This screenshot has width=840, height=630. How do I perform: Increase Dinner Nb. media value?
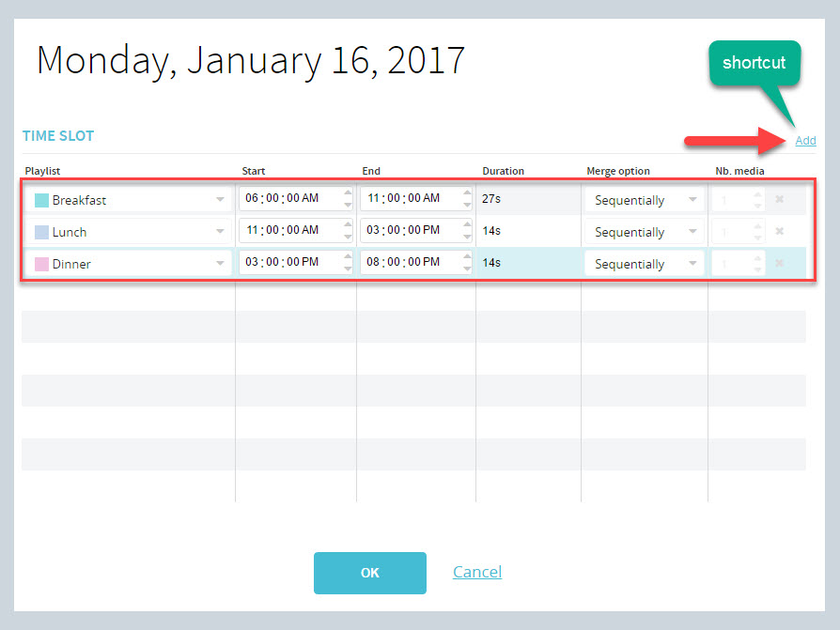pos(757,258)
